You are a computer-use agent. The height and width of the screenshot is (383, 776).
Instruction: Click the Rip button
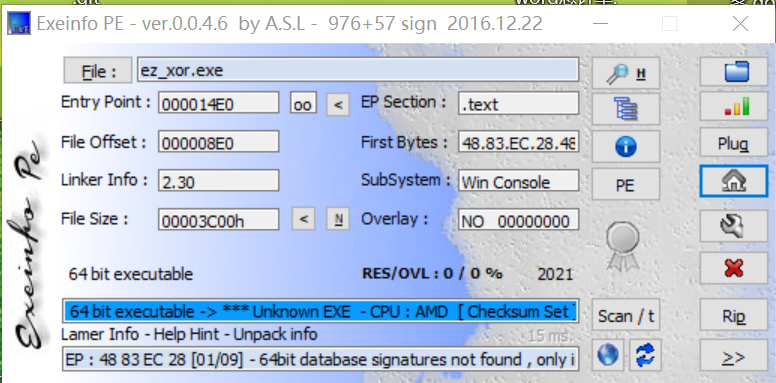[734, 315]
